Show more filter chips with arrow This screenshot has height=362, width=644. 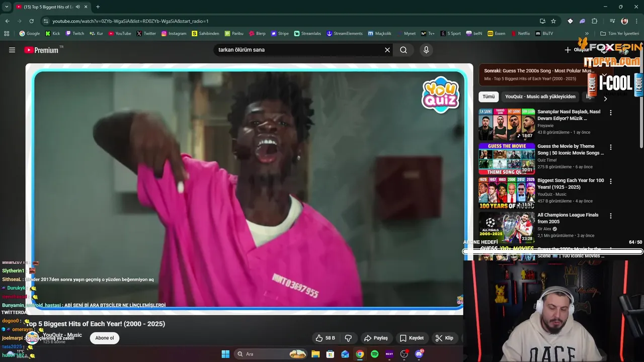click(605, 99)
